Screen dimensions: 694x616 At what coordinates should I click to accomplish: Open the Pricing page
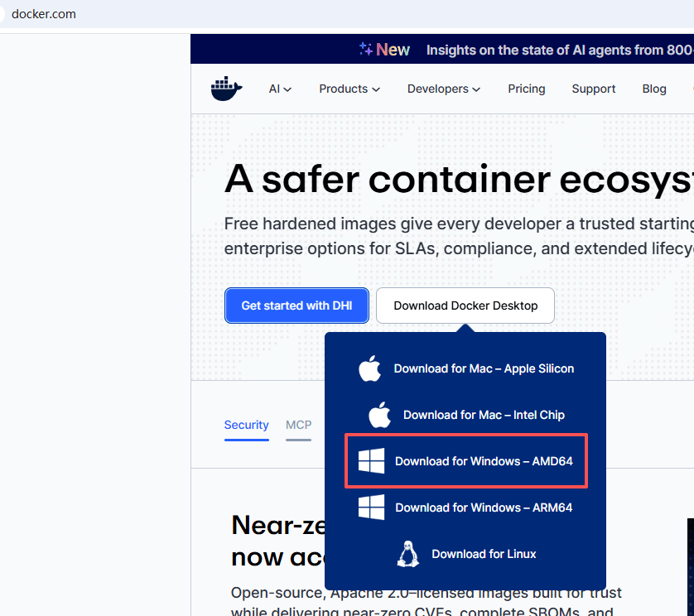[526, 89]
